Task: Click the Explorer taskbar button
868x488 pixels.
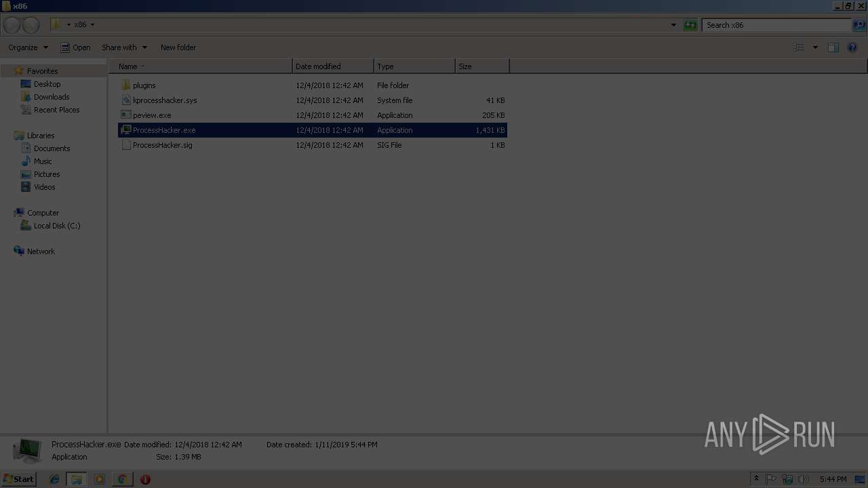Action: (x=77, y=479)
